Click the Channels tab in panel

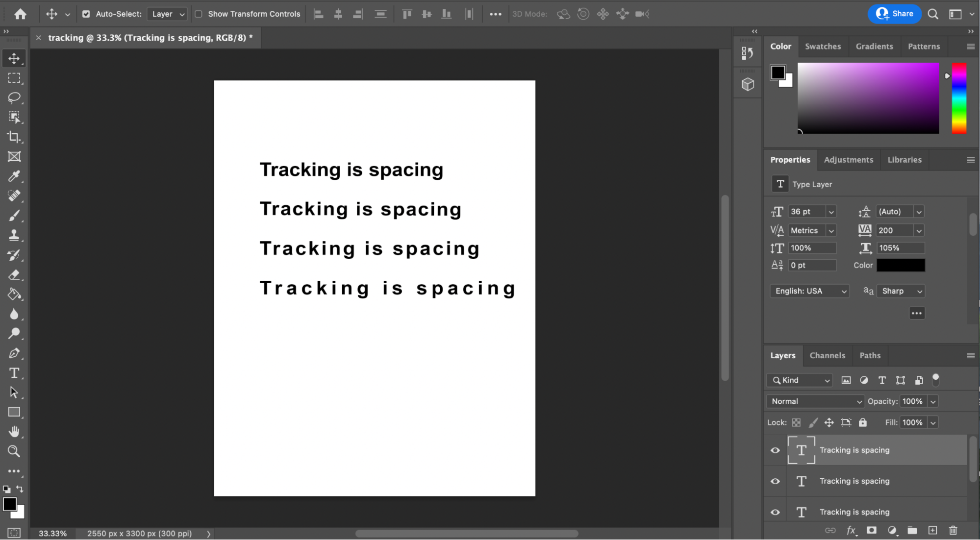(x=827, y=355)
